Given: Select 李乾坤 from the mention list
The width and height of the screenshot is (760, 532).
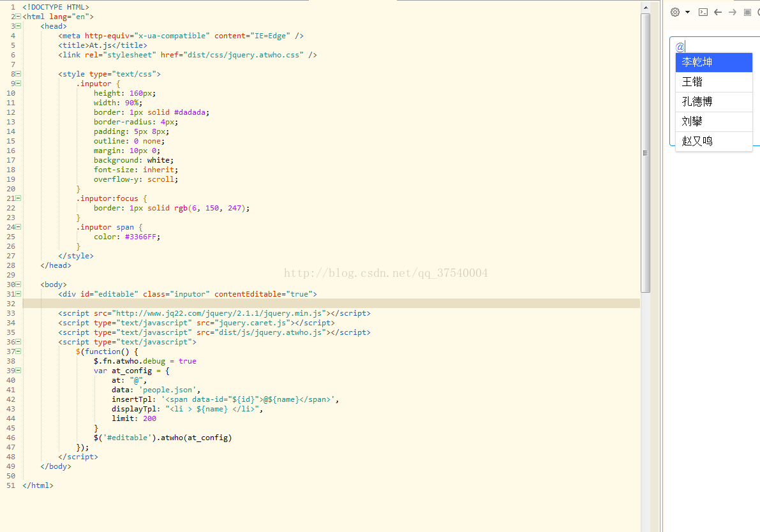Looking at the screenshot, I should point(713,62).
